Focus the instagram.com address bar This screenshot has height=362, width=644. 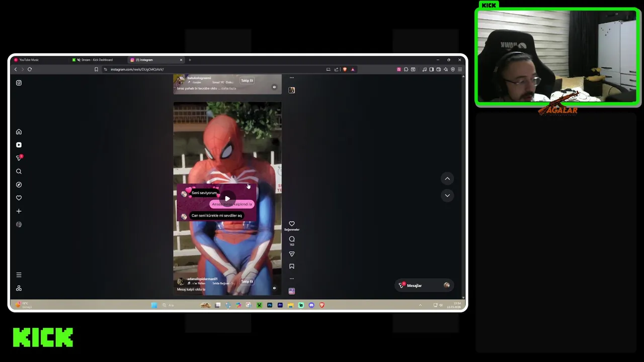[x=214, y=69]
